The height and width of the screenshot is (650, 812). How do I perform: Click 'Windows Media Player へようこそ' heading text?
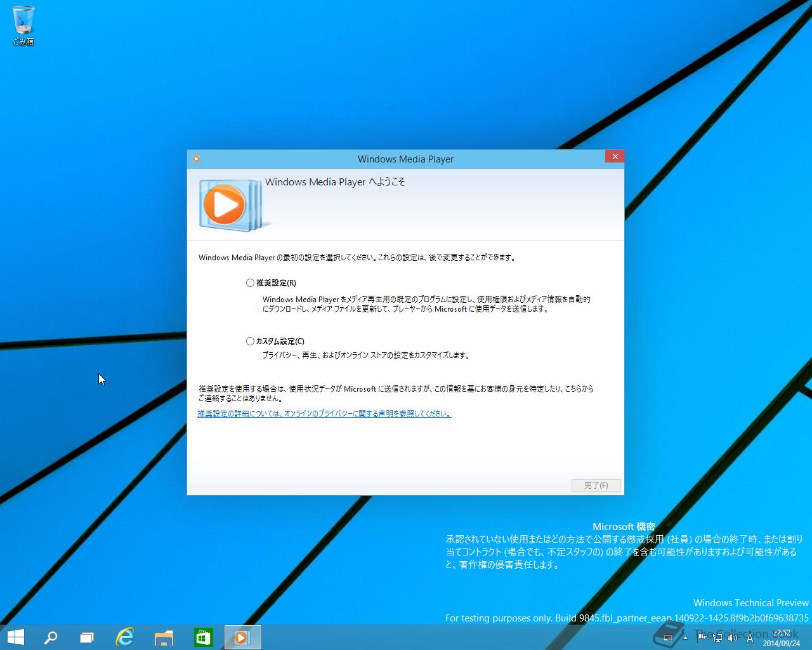[x=335, y=182]
